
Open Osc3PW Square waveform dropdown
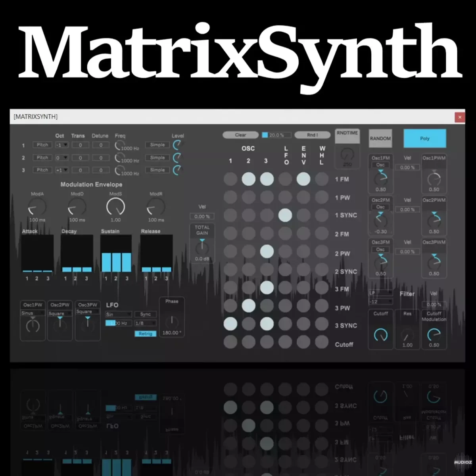click(x=88, y=312)
